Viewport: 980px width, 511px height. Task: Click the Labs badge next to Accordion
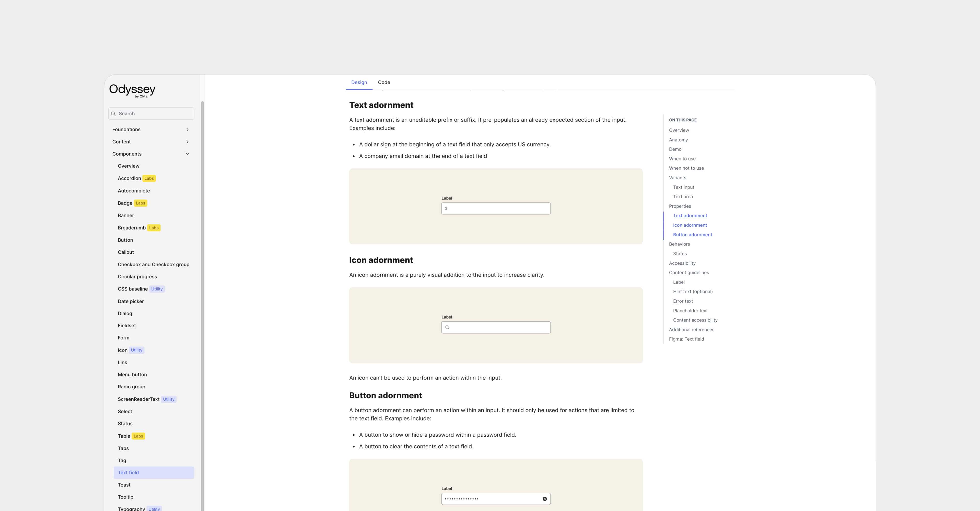[149, 178]
